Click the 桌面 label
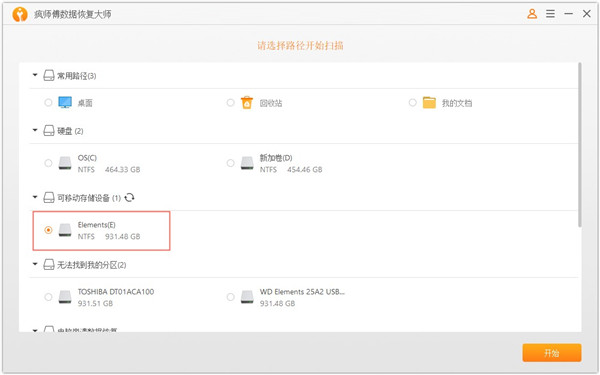Viewport: 600px width, 375px height. pos(85,103)
